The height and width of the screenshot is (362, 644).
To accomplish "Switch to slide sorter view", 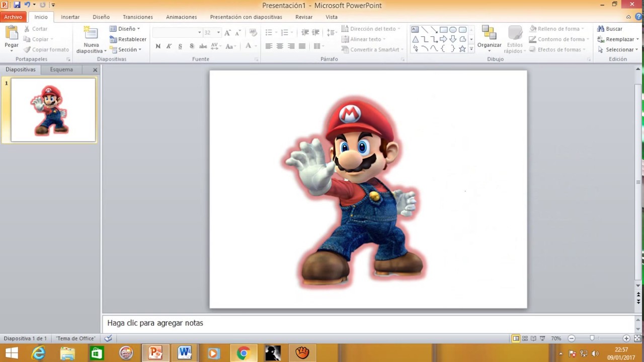I will tap(525, 338).
